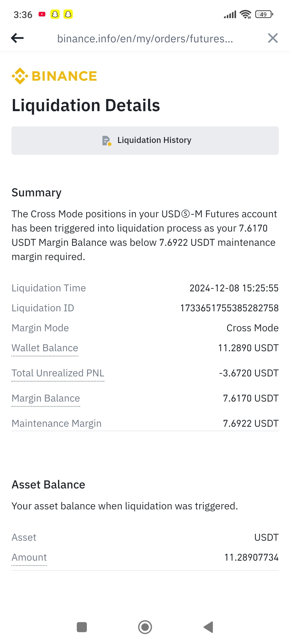Tap the second Snapchat notification icon

click(68, 14)
